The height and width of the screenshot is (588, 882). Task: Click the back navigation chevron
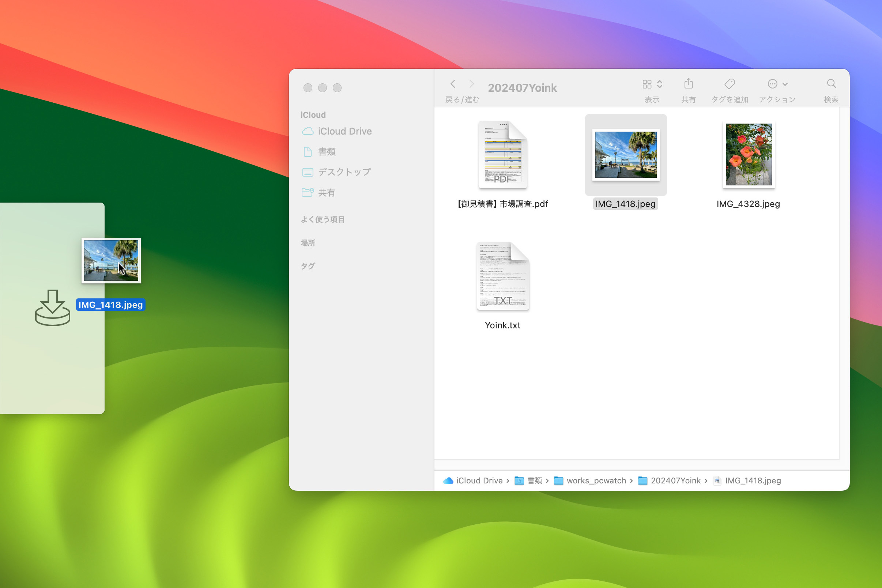pyautogui.click(x=453, y=83)
